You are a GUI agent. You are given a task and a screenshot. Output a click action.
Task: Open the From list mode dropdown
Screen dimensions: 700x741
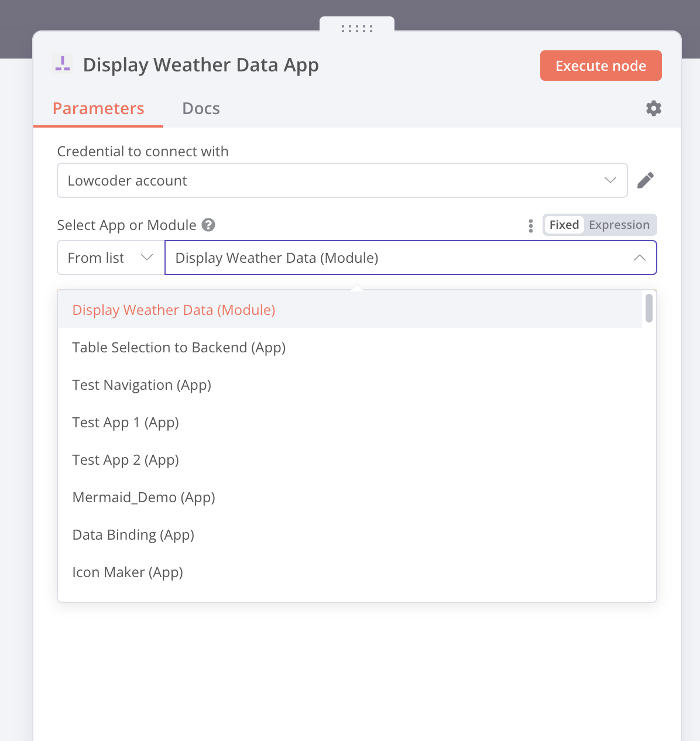click(110, 258)
